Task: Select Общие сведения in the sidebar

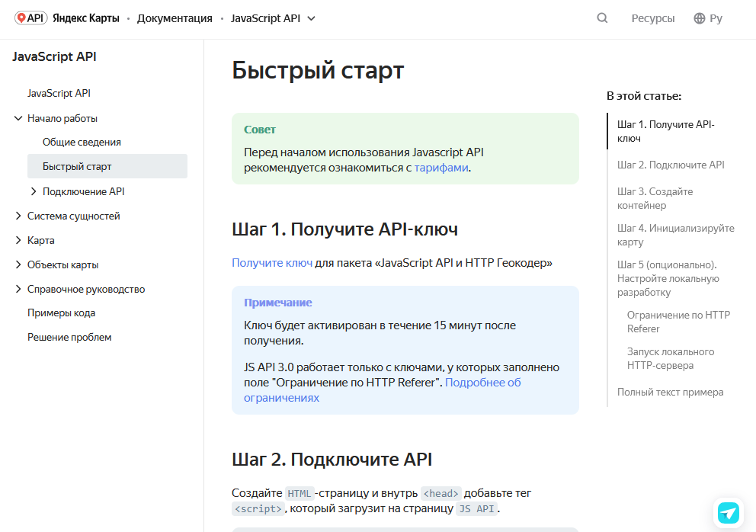Action: point(82,142)
